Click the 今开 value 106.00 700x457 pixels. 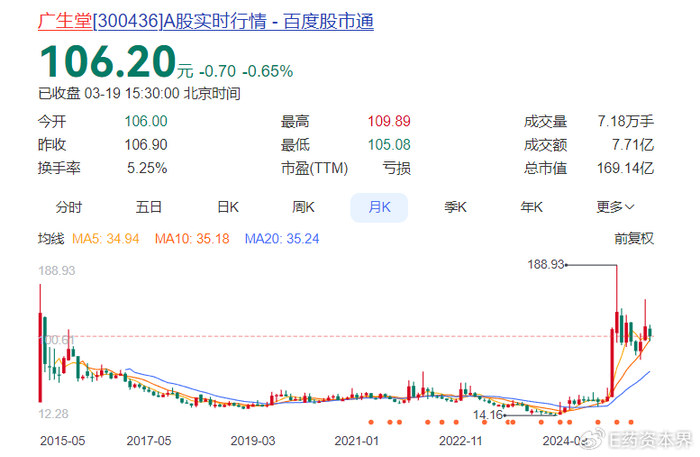[146, 121]
